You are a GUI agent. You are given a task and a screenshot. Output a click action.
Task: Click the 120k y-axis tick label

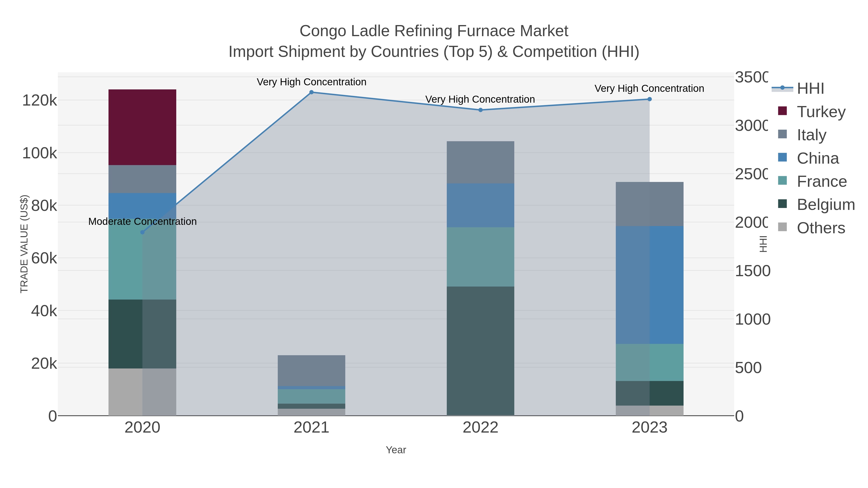click(x=40, y=100)
